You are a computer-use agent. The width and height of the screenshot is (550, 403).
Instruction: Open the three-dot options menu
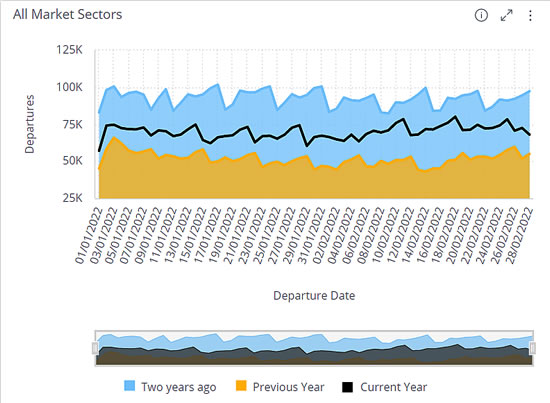coord(530,15)
